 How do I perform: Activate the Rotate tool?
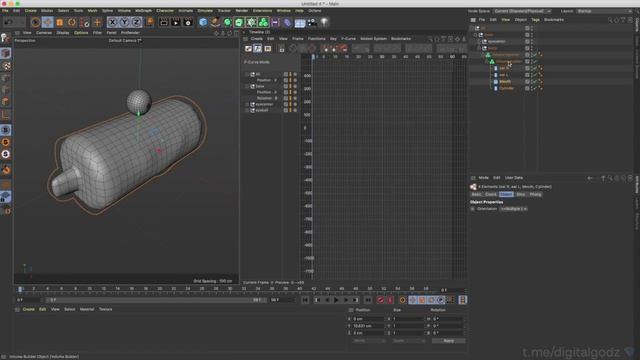tap(72, 22)
